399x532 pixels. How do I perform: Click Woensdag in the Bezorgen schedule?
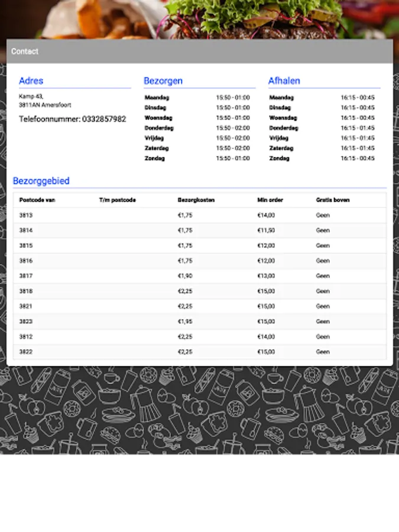158,118
